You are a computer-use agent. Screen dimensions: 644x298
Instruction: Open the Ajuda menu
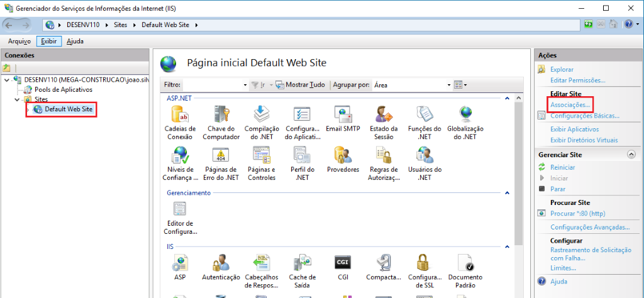[75, 41]
